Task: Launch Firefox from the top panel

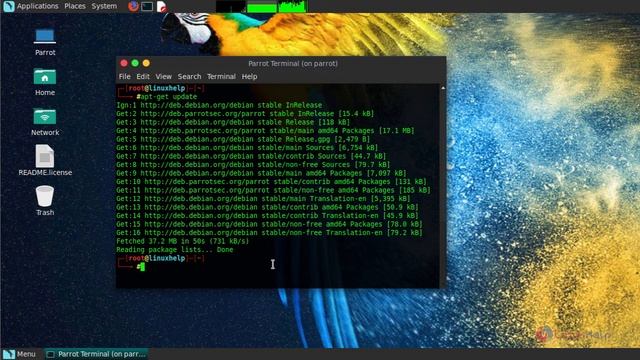Action: 133,6
